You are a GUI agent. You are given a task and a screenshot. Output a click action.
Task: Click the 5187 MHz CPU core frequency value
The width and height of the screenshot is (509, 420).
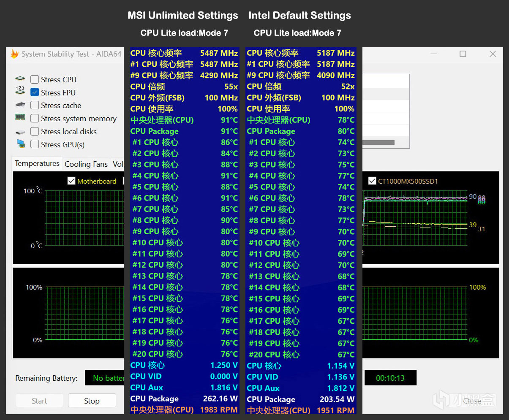coord(336,53)
